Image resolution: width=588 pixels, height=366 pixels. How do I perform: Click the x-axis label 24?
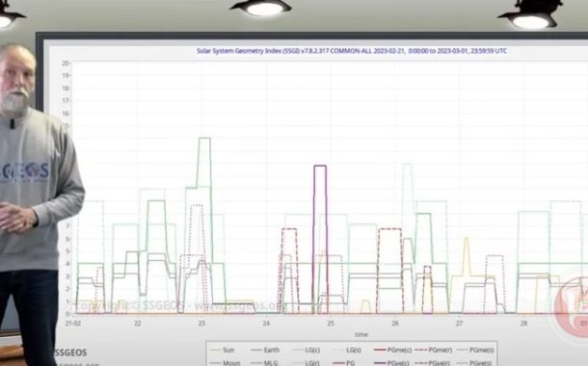(x=266, y=323)
